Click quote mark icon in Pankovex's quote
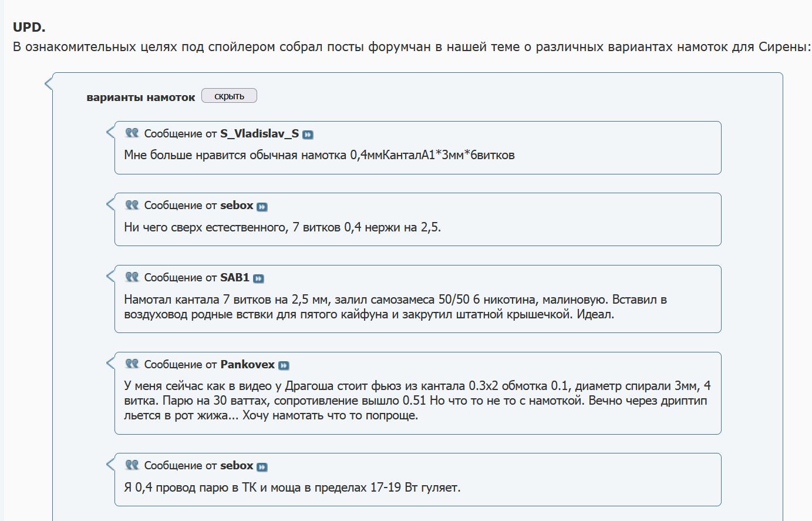The image size is (812, 521). pos(132,364)
